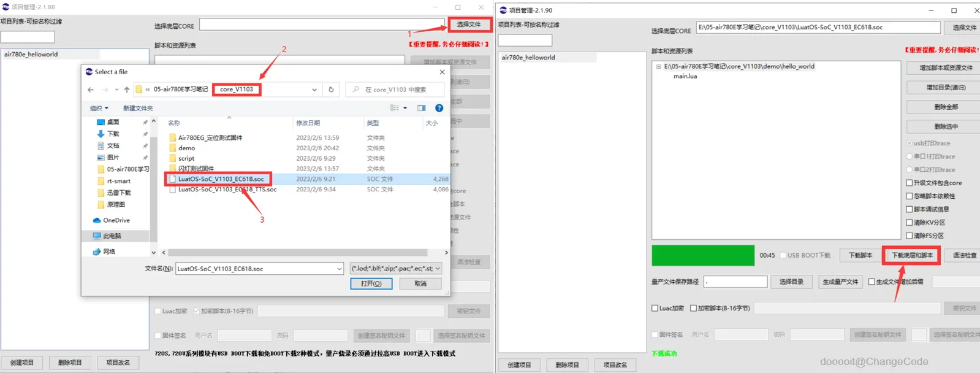Check Luac加密 in the 2.1.90 window
980x373 pixels.
point(655,308)
